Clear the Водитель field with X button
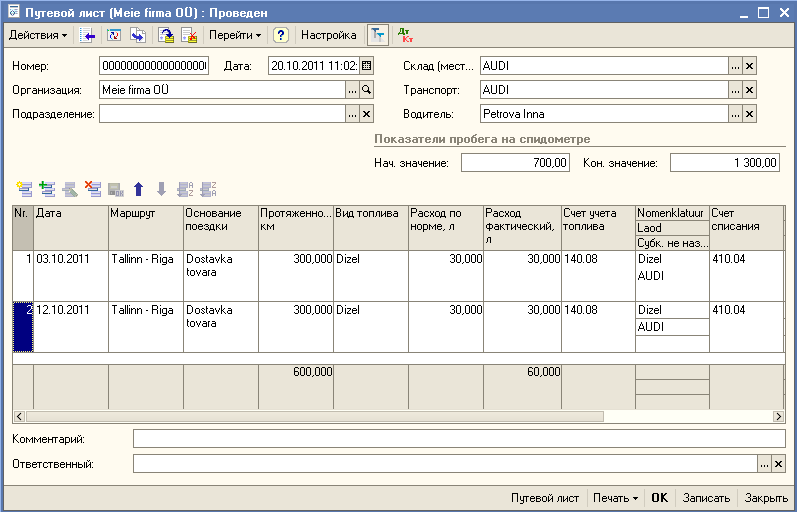797x512 pixels. (749, 113)
